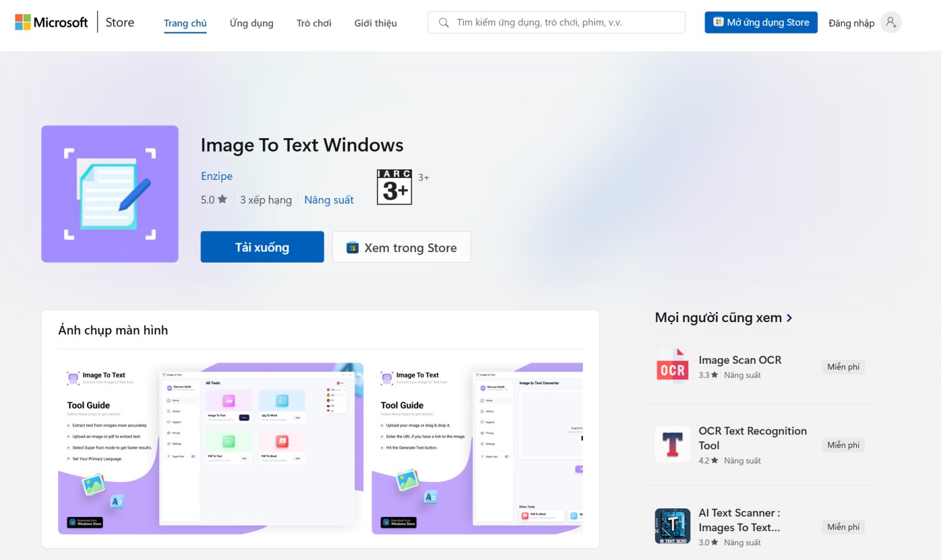
Task: Expand the 'Mọi người cũng xem' section
Action: (724, 317)
